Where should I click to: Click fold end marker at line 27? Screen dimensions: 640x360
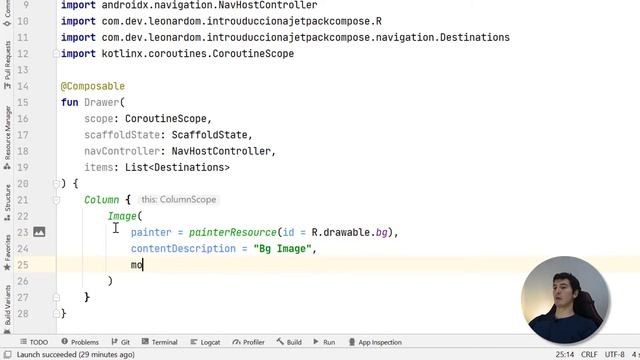pyautogui.click(x=56, y=297)
